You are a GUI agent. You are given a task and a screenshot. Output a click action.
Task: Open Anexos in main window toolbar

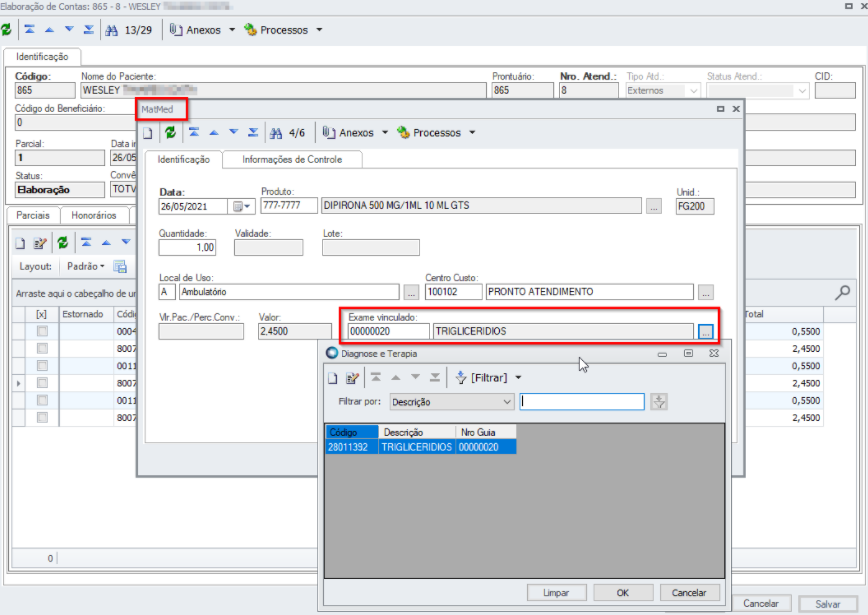(x=195, y=30)
